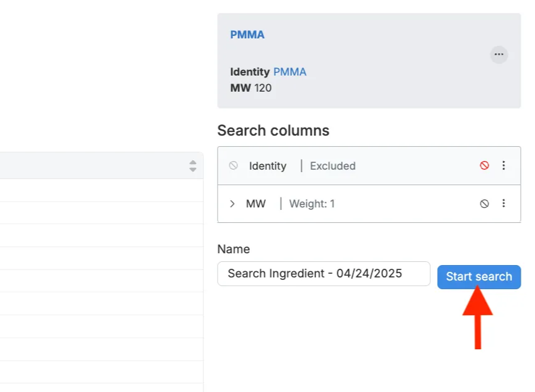The width and height of the screenshot is (535, 392).
Task: Expand the MW search column chevron
Action: [232, 203]
